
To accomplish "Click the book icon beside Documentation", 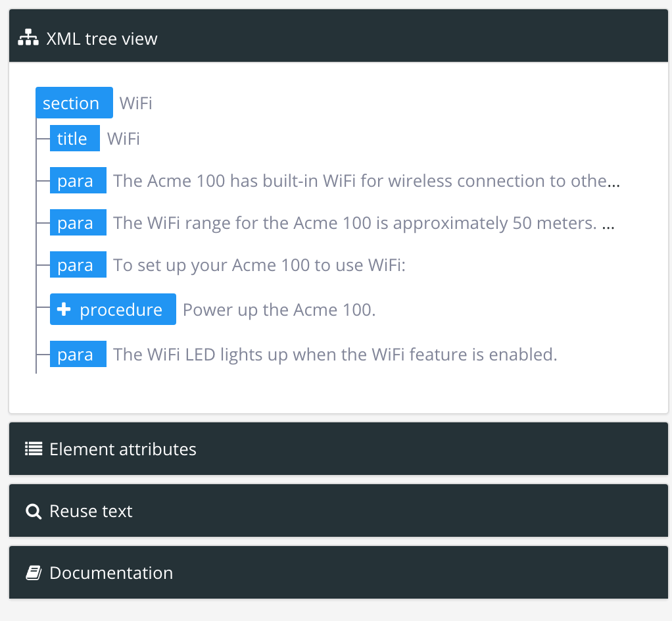I will [33, 572].
